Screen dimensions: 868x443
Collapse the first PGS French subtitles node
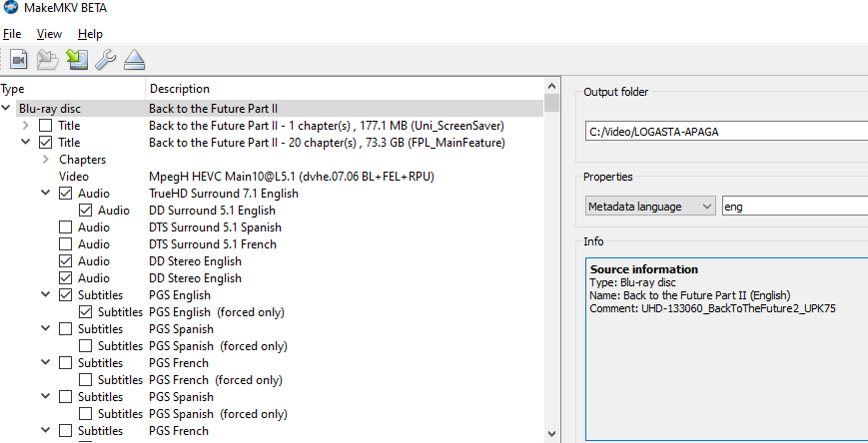pyautogui.click(x=46, y=363)
